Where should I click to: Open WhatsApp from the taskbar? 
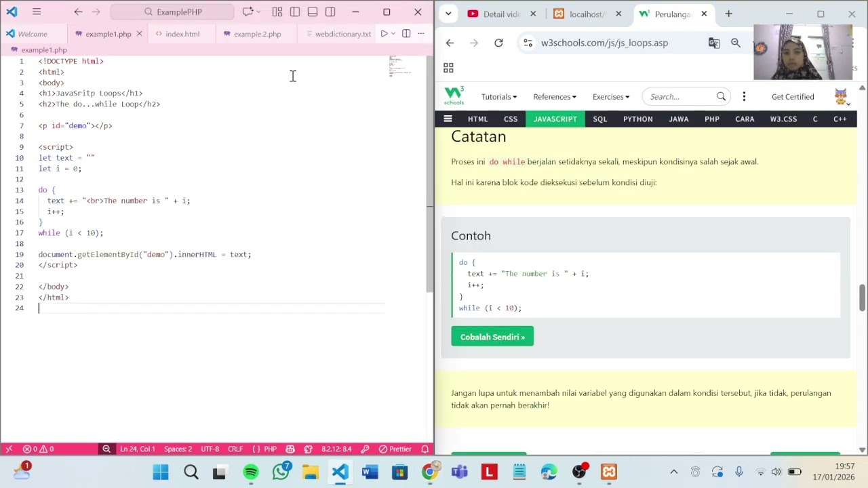pos(281,472)
